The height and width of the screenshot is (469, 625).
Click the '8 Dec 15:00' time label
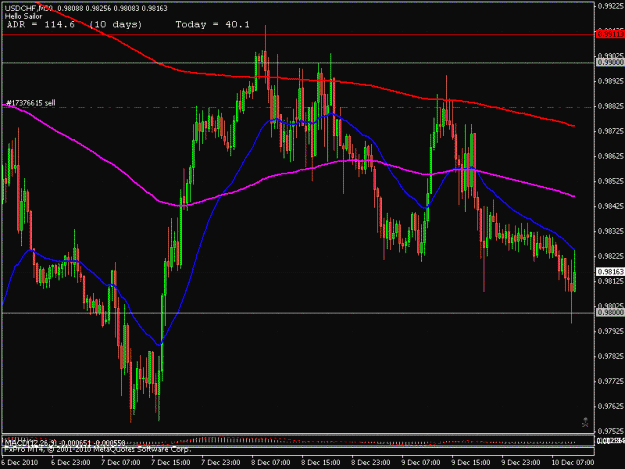321,463
